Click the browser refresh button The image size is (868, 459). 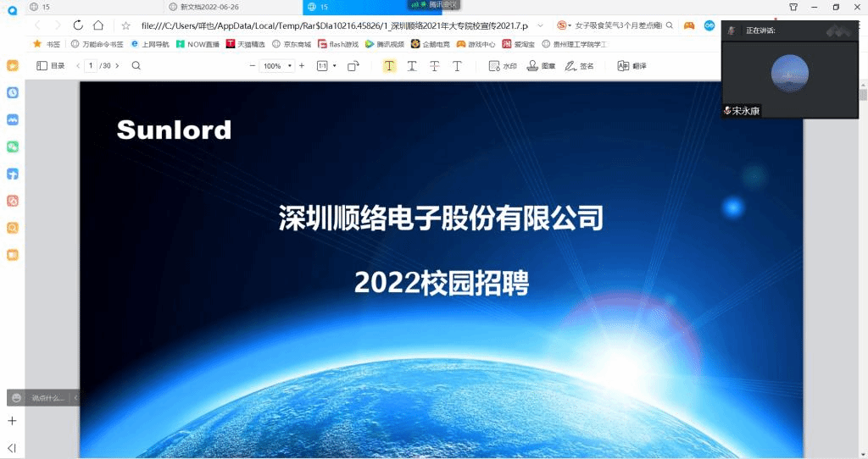click(79, 25)
